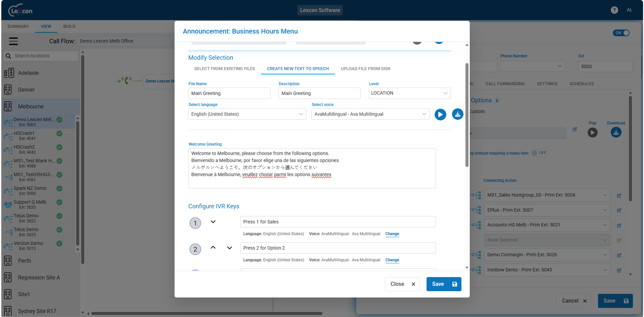Play the text to speech preview
644x317 pixels.
pos(440,114)
